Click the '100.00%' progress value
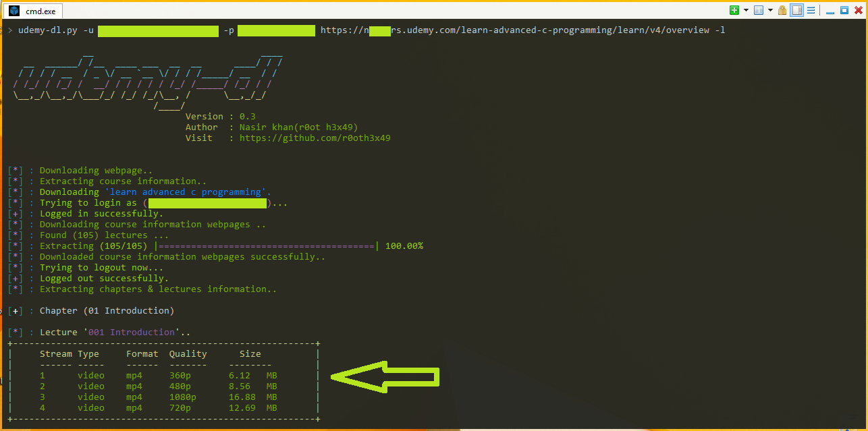868x431 pixels. click(x=404, y=246)
